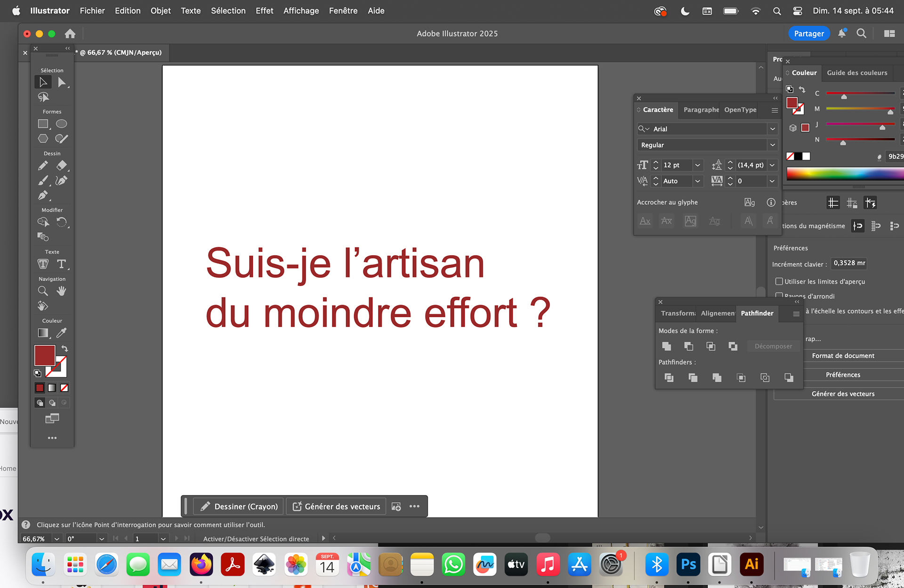
Task: Open the Arial font family dropdown
Action: pos(772,129)
